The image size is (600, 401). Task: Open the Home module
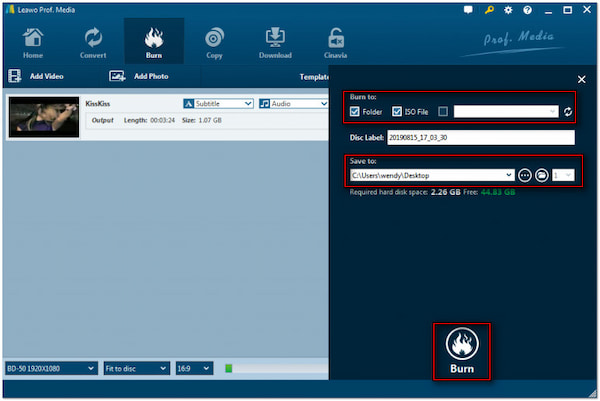point(33,42)
